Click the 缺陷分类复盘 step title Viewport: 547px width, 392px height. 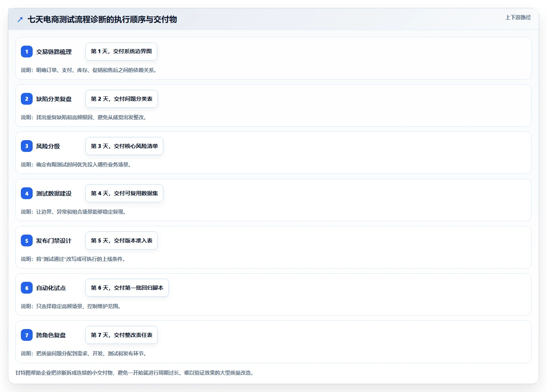point(54,99)
